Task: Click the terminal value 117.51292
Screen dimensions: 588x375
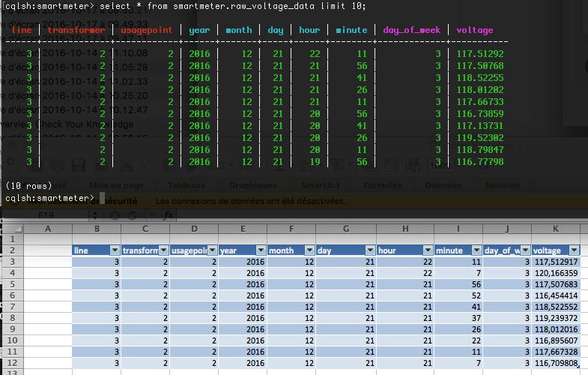Action: point(480,54)
